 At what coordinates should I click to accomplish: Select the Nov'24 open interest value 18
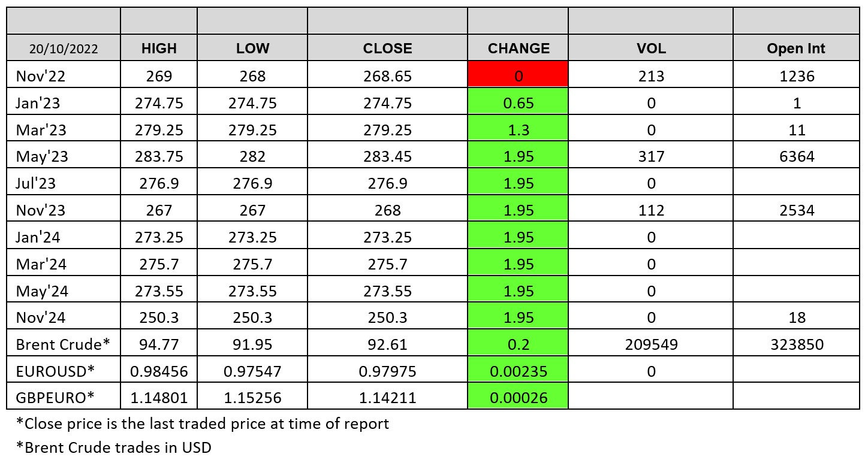(x=796, y=317)
